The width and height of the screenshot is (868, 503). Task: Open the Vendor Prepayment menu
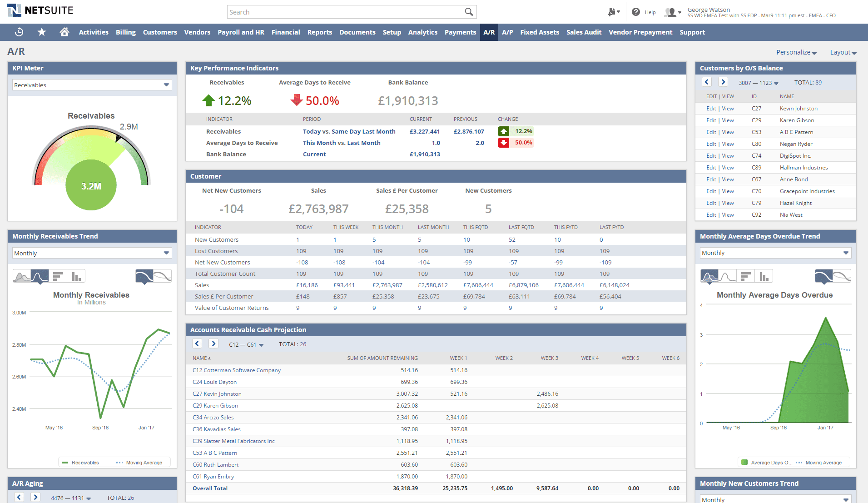point(640,32)
